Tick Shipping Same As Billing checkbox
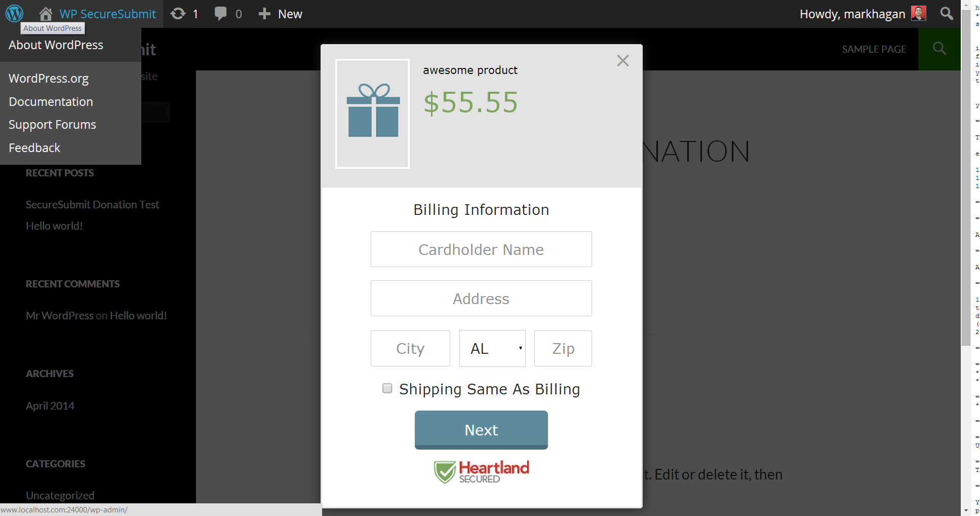The image size is (980, 516). tap(387, 388)
